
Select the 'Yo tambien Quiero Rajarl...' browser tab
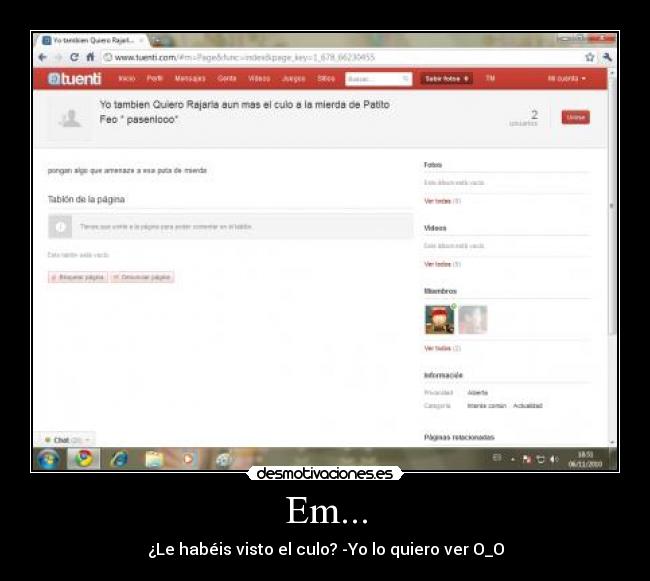pyautogui.click(x=93, y=40)
